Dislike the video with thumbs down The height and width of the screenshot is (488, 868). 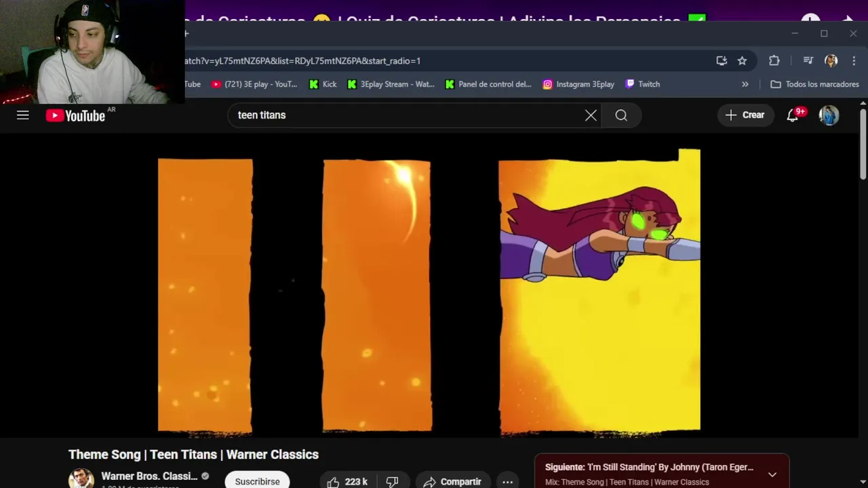point(392,481)
